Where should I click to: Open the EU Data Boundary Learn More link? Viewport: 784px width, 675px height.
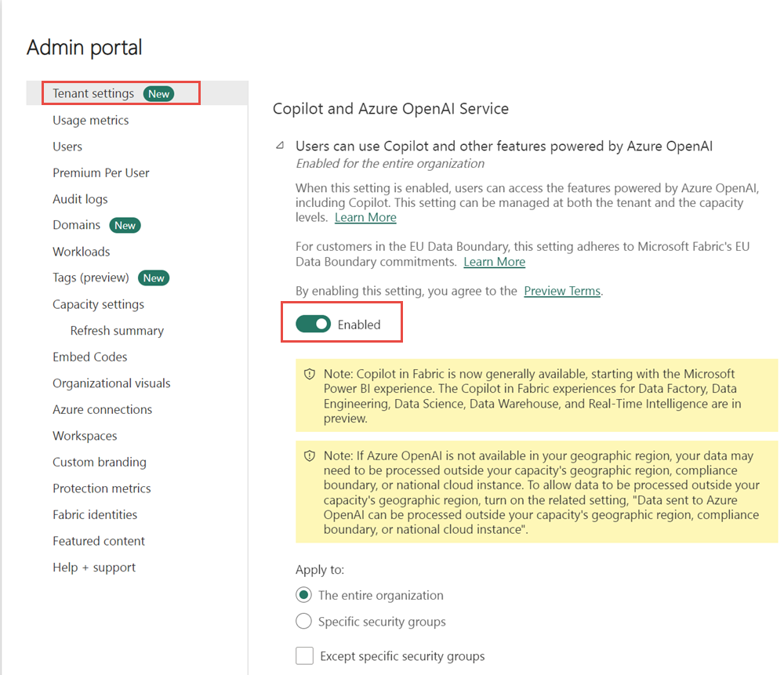[494, 262]
